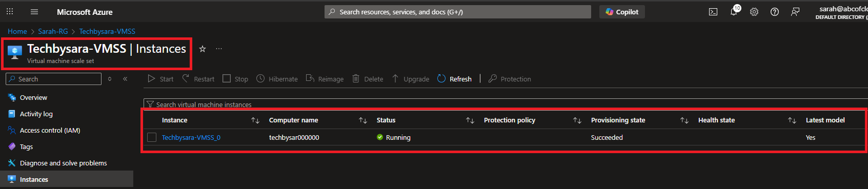Collapse the left sidebar menu
The width and height of the screenshot is (868, 189).
[x=125, y=79]
